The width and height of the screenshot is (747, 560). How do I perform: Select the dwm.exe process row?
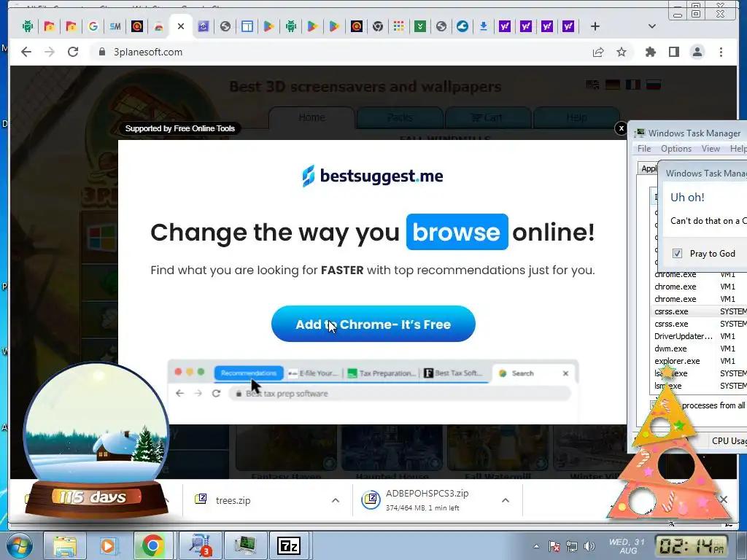click(699, 349)
